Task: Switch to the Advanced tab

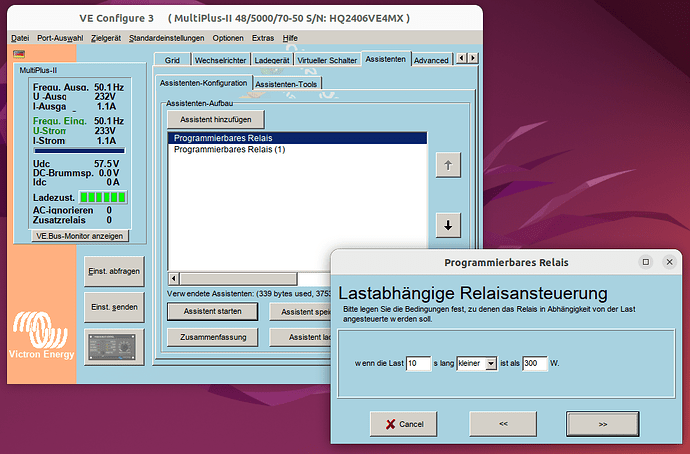Action: click(x=431, y=60)
